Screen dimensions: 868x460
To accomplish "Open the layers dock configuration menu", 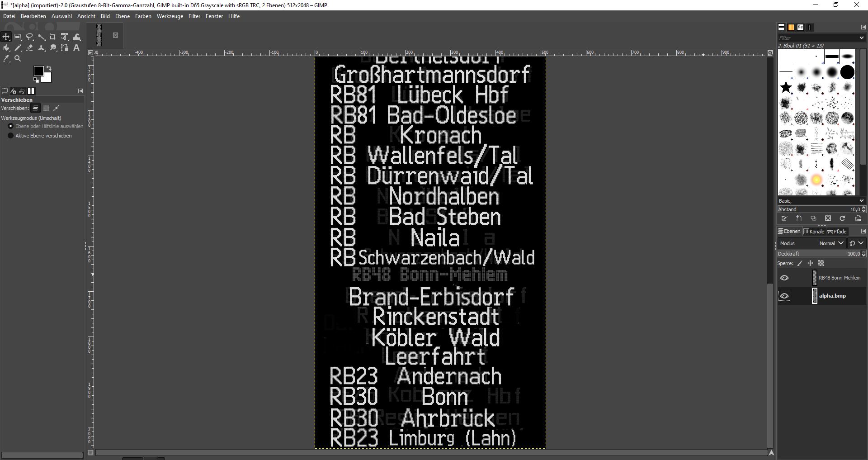I will (863, 232).
